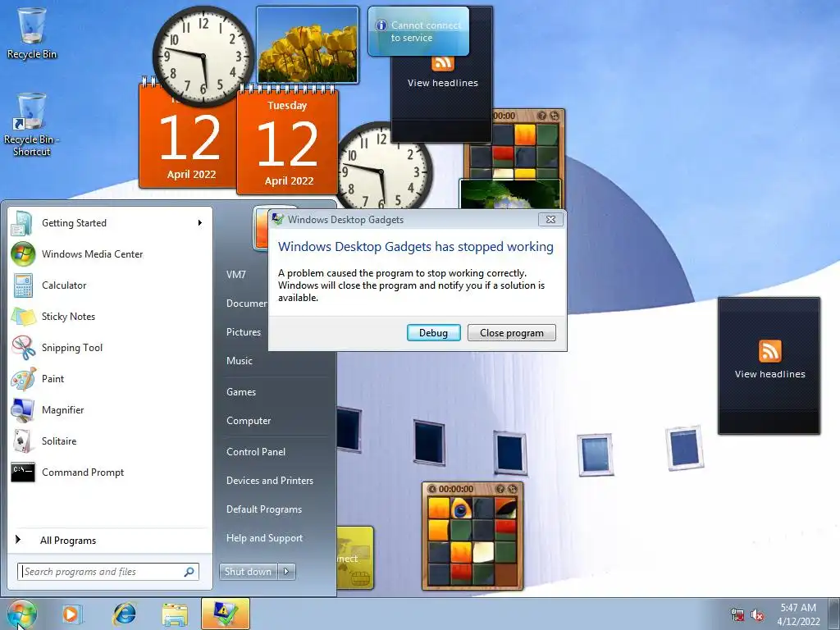Open the taskbar clock showing 5:47 AM
Image resolution: width=840 pixels, height=630 pixels.
pos(798,614)
